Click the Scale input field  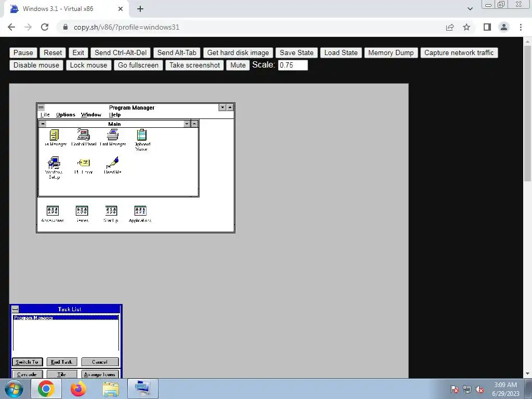pos(293,65)
